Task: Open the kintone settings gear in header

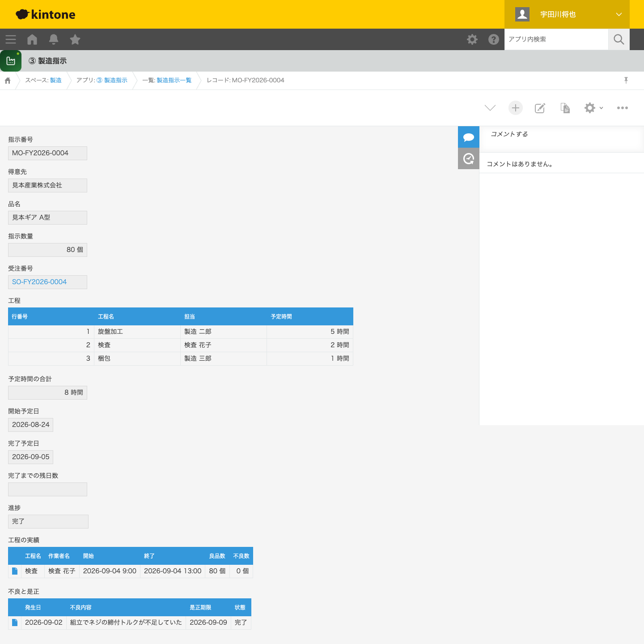Action: [472, 39]
